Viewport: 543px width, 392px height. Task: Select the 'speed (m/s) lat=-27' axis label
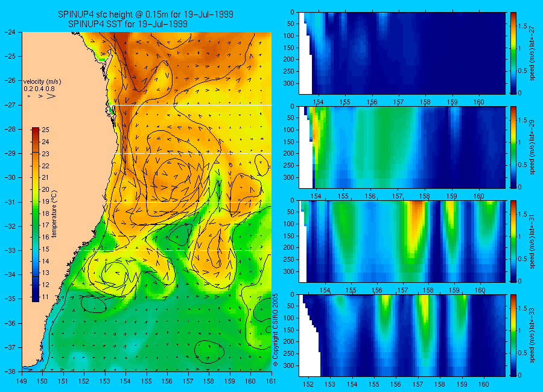532,53
